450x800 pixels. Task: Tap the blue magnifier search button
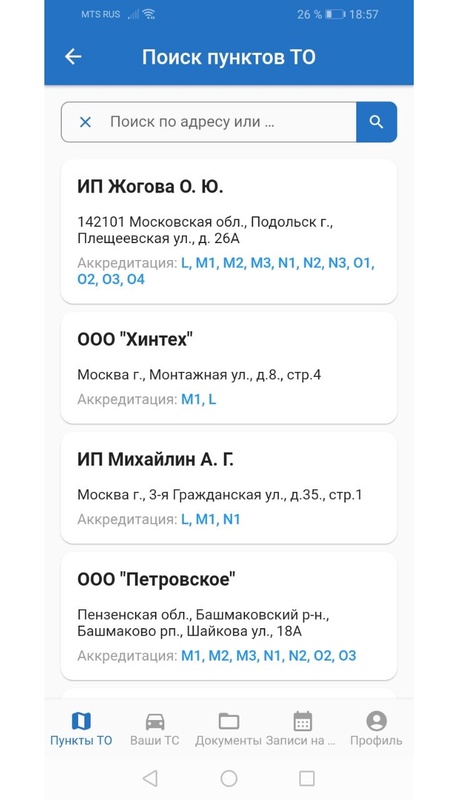(376, 122)
